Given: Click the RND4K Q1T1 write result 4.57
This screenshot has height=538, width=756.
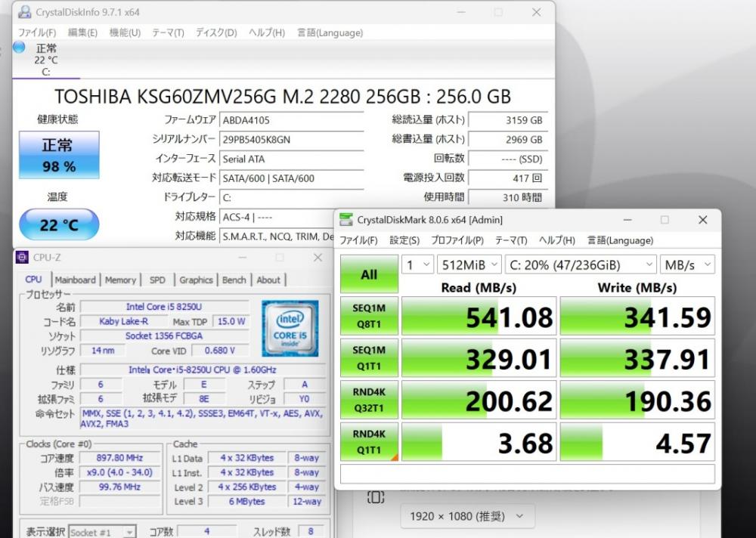Looking at the screenshot, I should tap(637, 442).
